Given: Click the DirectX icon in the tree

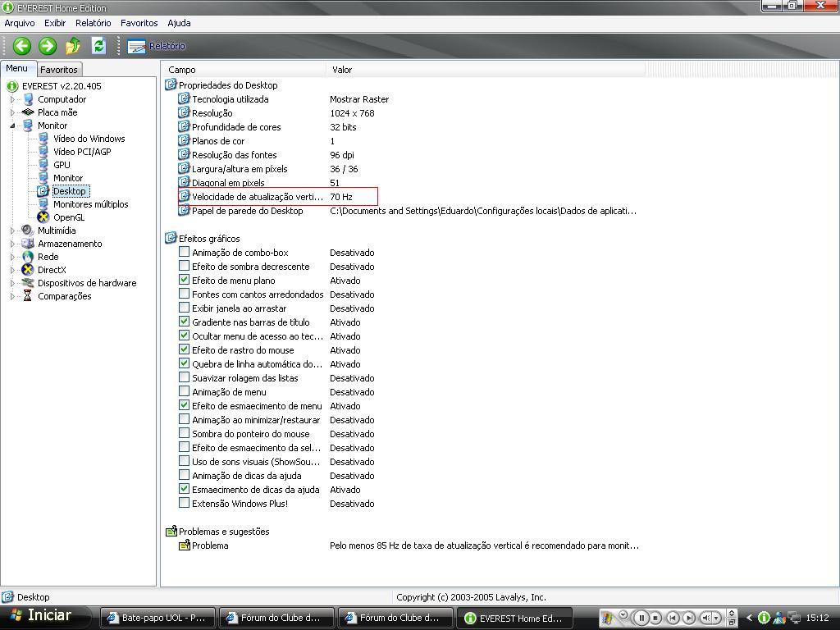Looking at the screenshot, I should 28,270.
